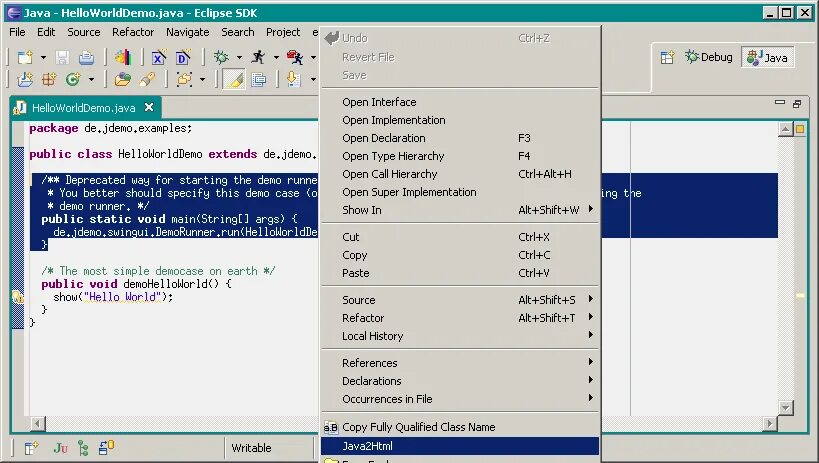The image size is (819, 463).
Task: Expand the Local History submenu
Action: pyautogui.click(x=460, y=336)
